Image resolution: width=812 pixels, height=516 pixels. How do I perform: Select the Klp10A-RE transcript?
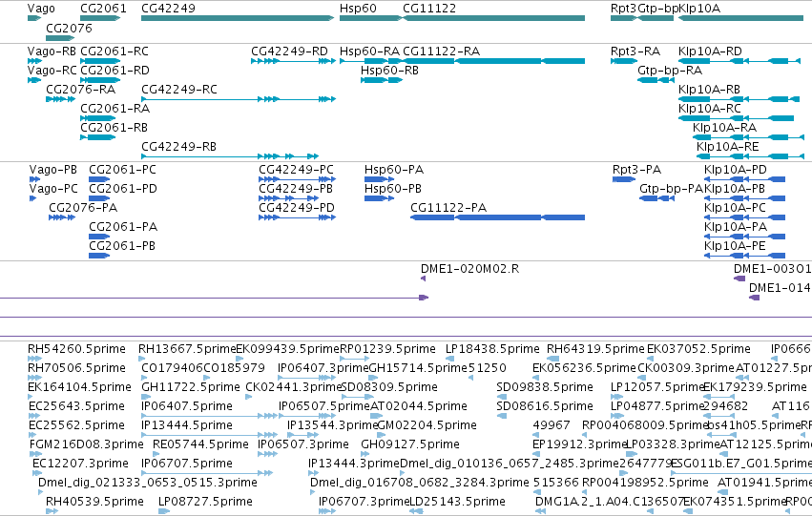point(750,156)
